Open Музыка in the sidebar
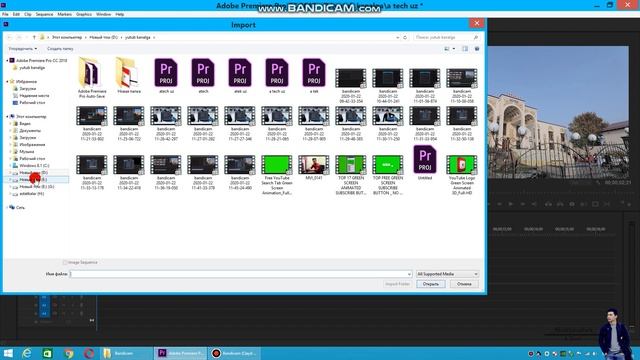The width and height of the screenshot is (640, 360). [27, 151]
